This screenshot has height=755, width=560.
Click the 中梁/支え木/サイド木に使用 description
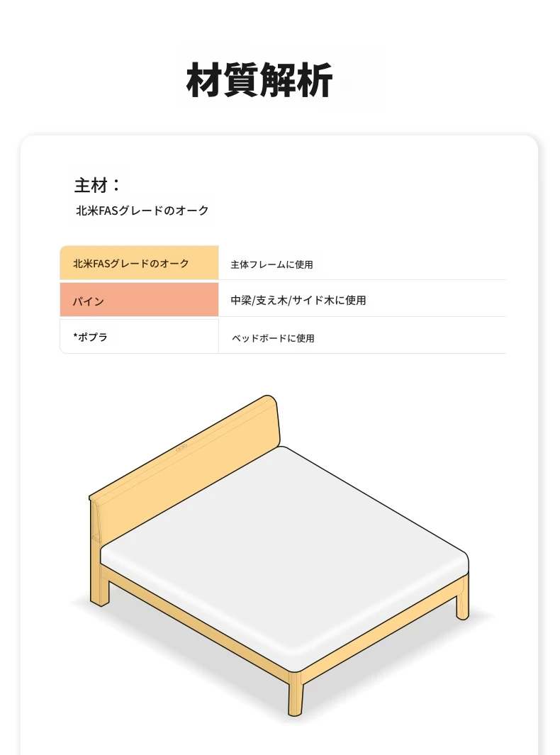pyautogui.click(x=298, y=300)
